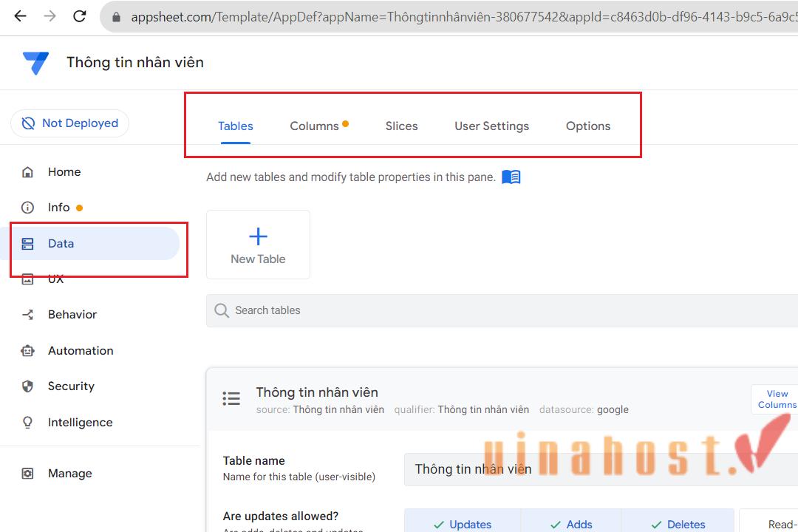Open the Slices tab
This screenshot has width=798, height=532.
(401, 126)
